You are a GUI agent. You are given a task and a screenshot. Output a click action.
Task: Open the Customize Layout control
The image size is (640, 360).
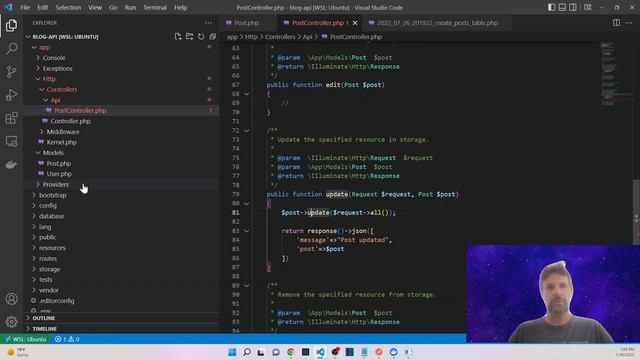pyautogui.click(x=588, y=7)
